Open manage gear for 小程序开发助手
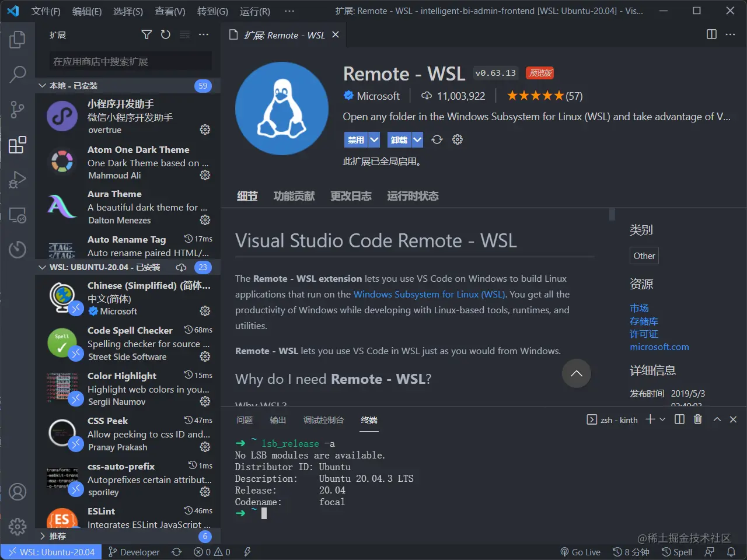This screenshot has height=560, width=747. (205, 129)
